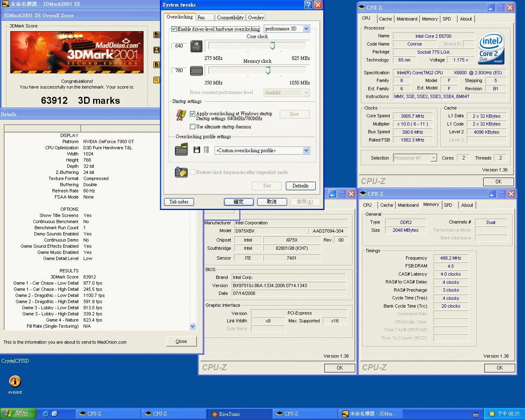
Task: Click the yellow system tray icon beside the clock
Action: point(491,414)
